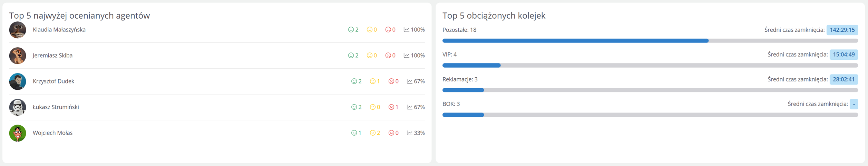868x166 pixels.
Task: Click Wojciech Mołas's yellow neutral face icon
Action: pos(372,133)
